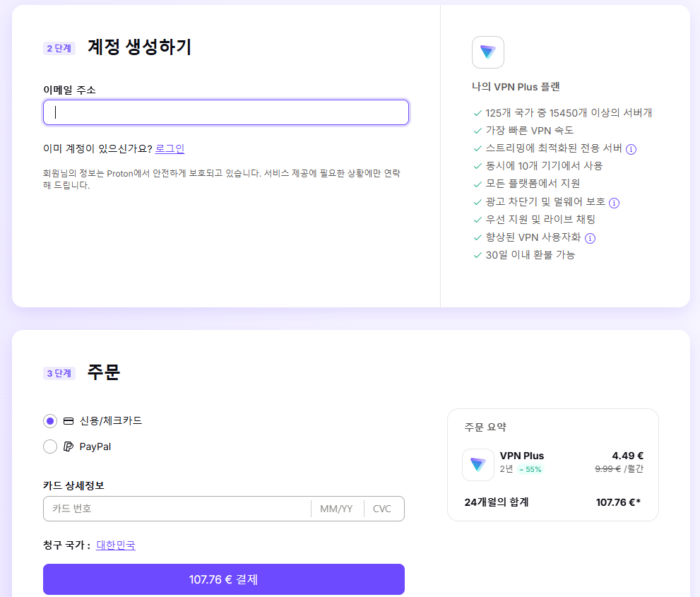This screenshot has width=700, height=597.
Task: Select the 신용/체크카드 radio button
Action: point(50,421)
